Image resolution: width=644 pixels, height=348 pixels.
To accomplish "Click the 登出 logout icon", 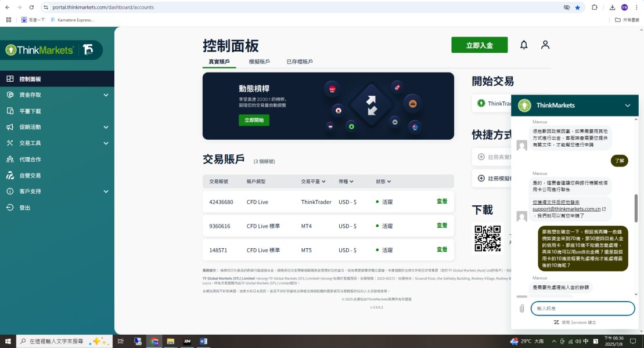I will [x=10, y=207].
